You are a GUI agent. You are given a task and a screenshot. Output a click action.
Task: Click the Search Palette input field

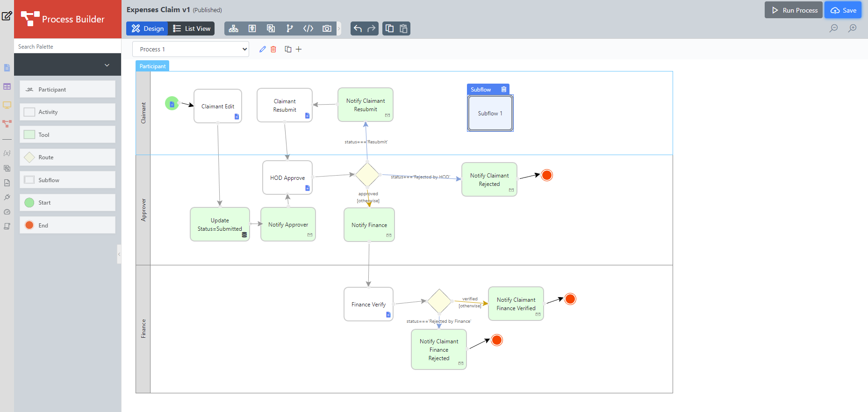coord(68,46)
